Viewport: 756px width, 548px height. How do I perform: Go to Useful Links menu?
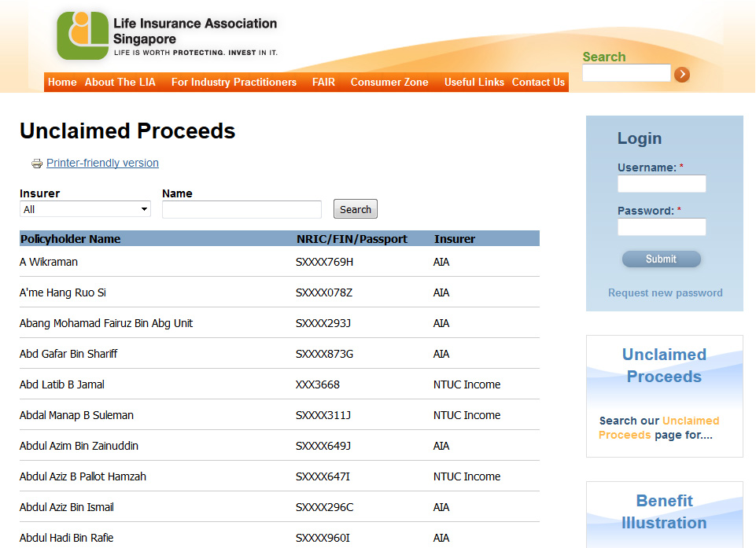[474, 82]
